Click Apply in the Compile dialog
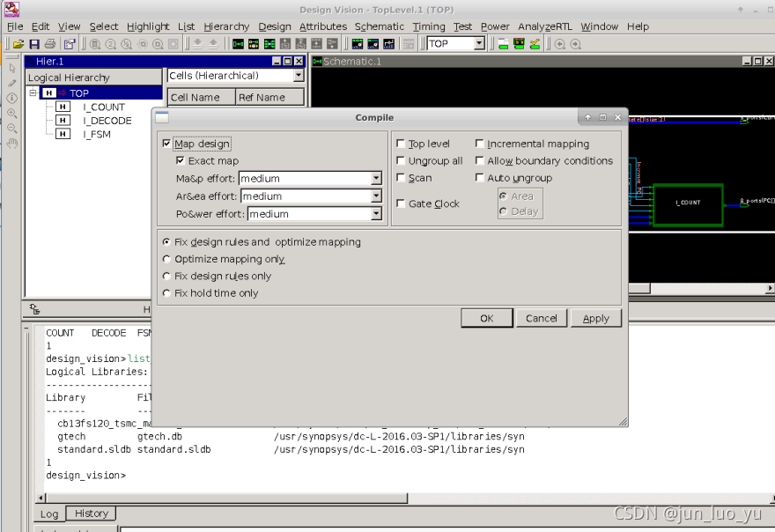This screenshot has height=532, width=775. pos(596,318)
